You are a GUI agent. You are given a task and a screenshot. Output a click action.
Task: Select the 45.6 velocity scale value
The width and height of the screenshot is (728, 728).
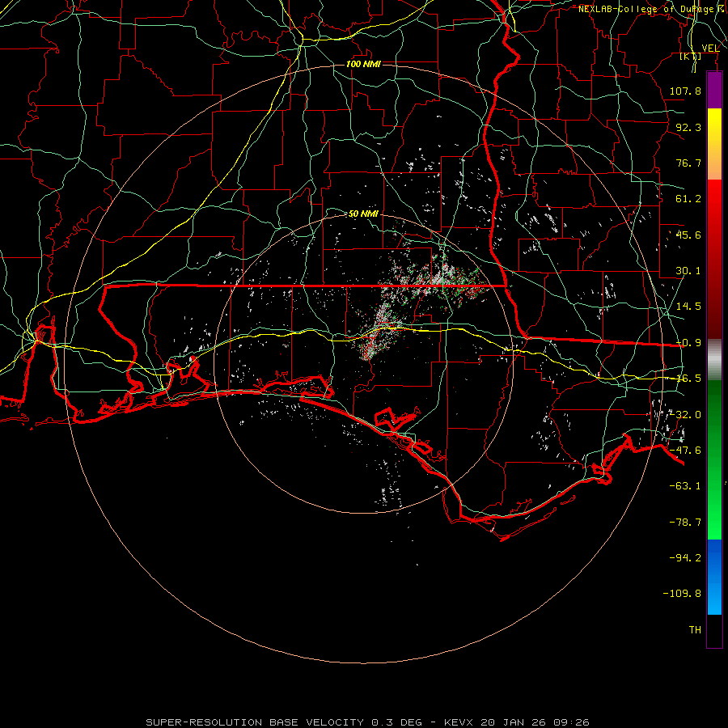pyautogui.click(x=688, y=235)
